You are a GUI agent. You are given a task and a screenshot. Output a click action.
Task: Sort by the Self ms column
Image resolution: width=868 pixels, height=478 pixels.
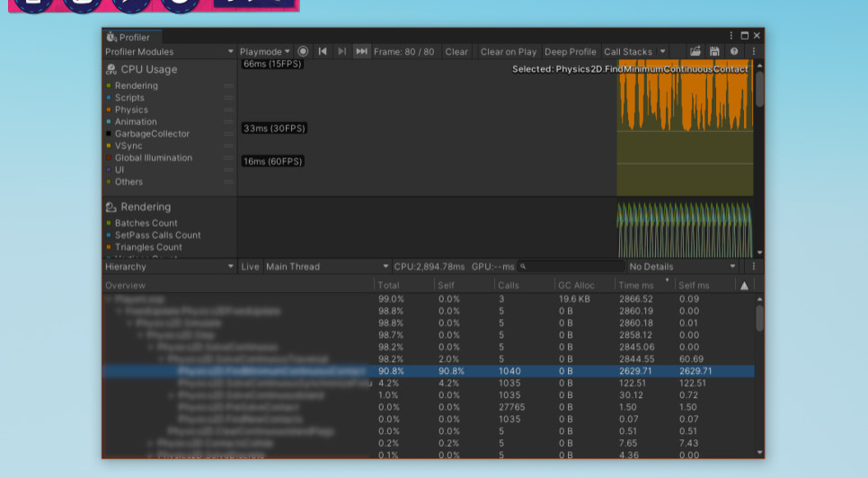704,286
